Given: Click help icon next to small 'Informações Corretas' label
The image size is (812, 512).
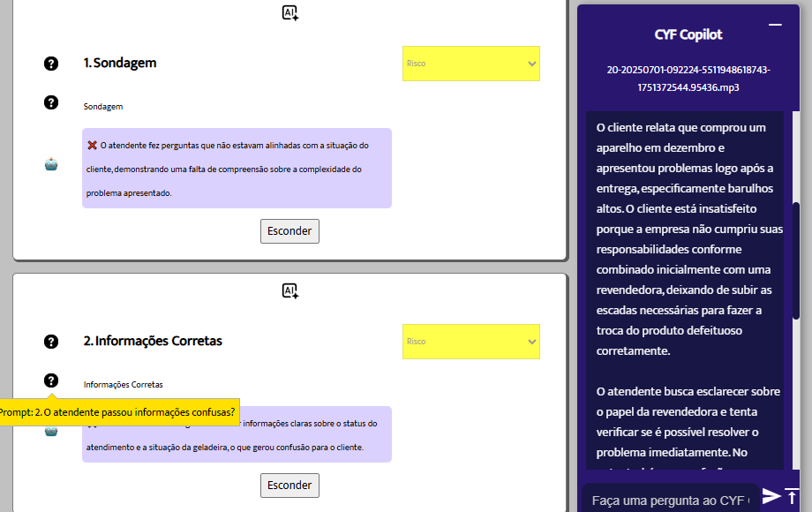Looking at the screenshot, I should point(51,380).
